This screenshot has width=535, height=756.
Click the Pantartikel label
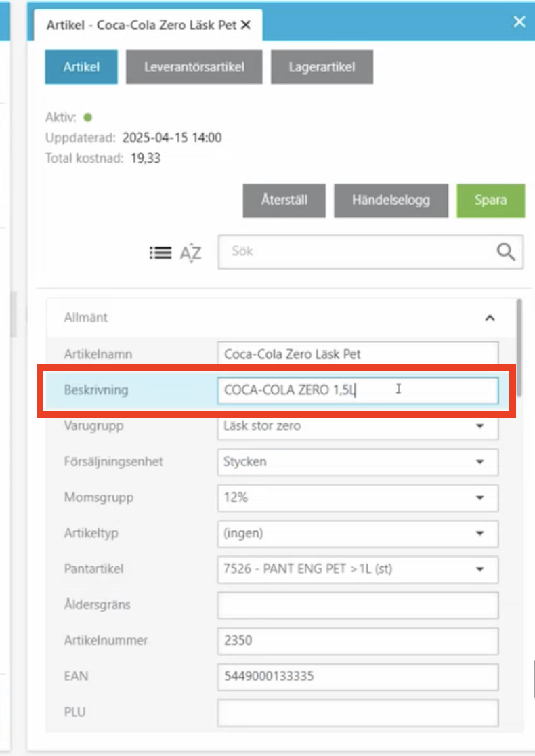(94, 569)
